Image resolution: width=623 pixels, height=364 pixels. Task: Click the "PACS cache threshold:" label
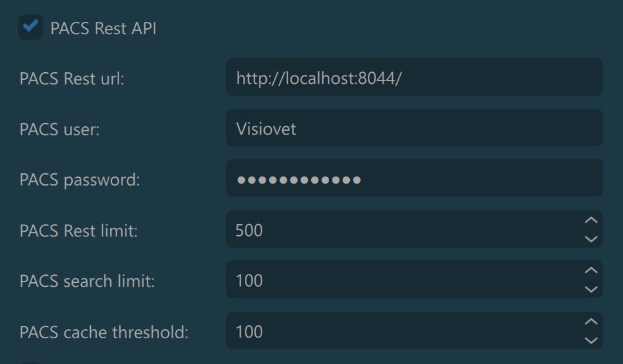[104, 332]
